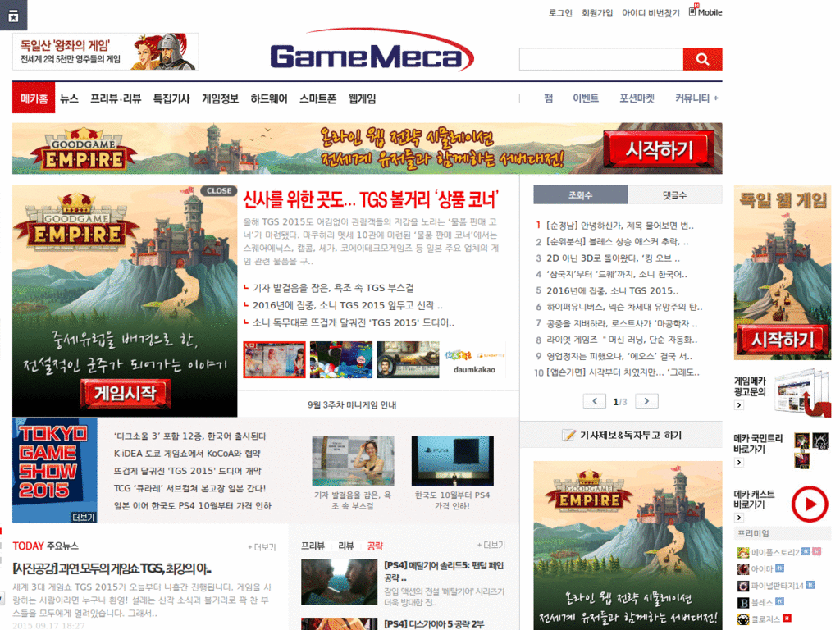840x630 pixels.
Task: Expand 커뮤니티 + menu
Action: [696, 98]
